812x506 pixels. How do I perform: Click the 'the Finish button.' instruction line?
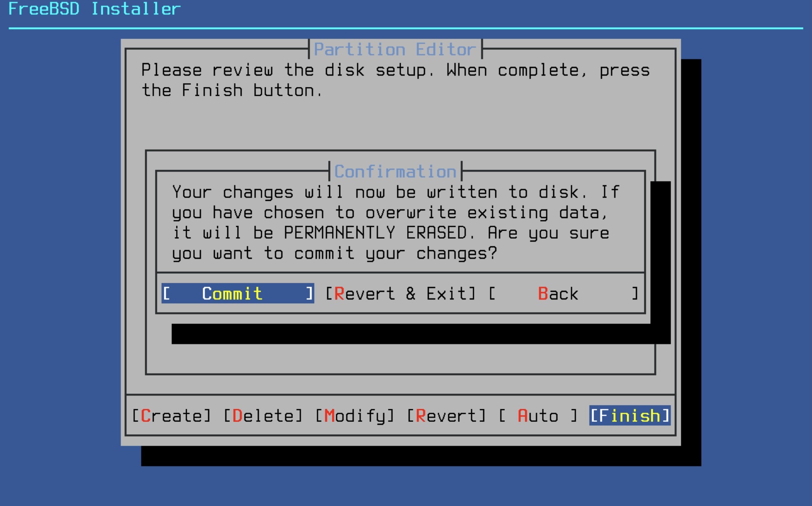tap(232, 90)
